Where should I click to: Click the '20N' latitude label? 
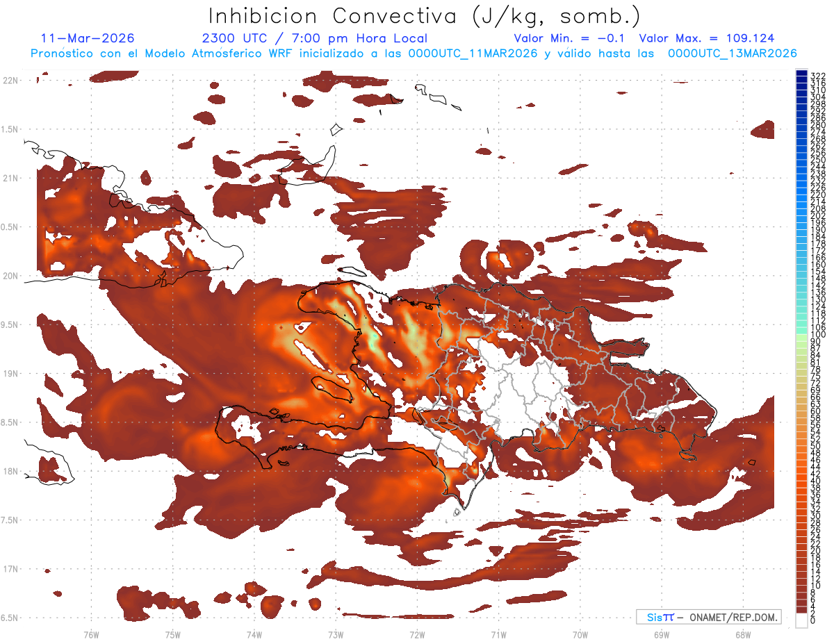pyautogui.click(x=11, y=276)
